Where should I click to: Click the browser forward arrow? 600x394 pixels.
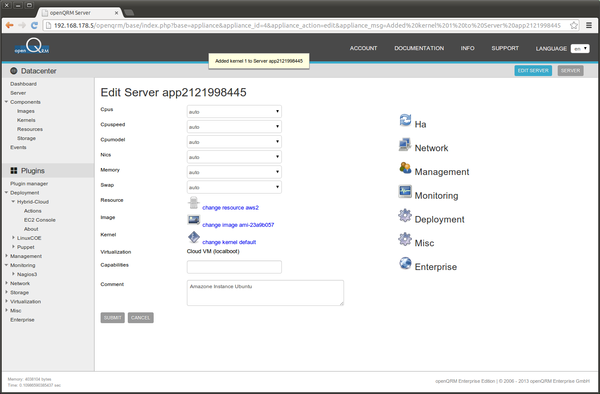pos(22,25)
